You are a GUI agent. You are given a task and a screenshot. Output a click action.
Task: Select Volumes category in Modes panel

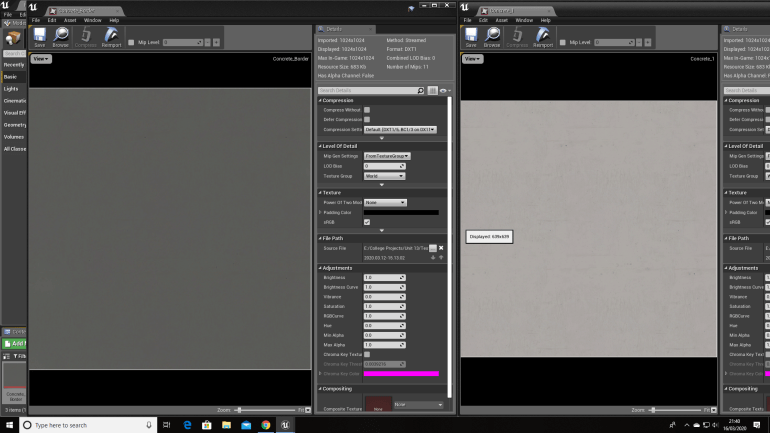pyautogui.click(x=14, y=137)
